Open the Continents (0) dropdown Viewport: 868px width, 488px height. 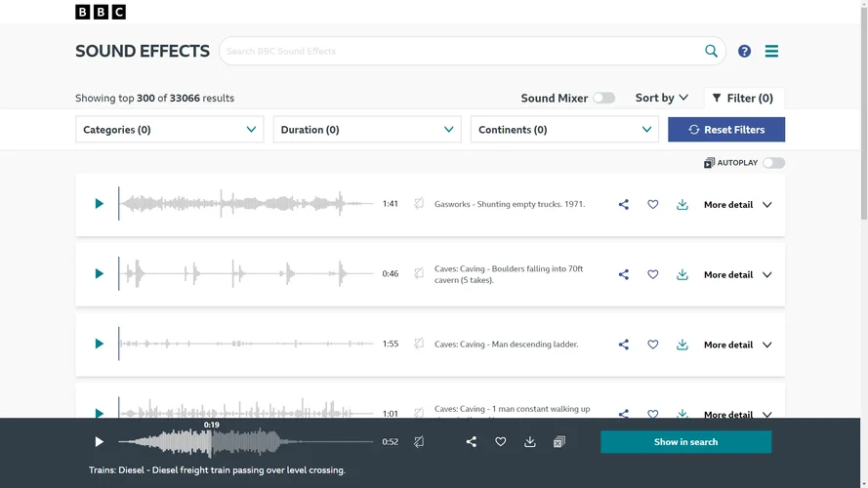pyautogui.click(x=564, y=130)
